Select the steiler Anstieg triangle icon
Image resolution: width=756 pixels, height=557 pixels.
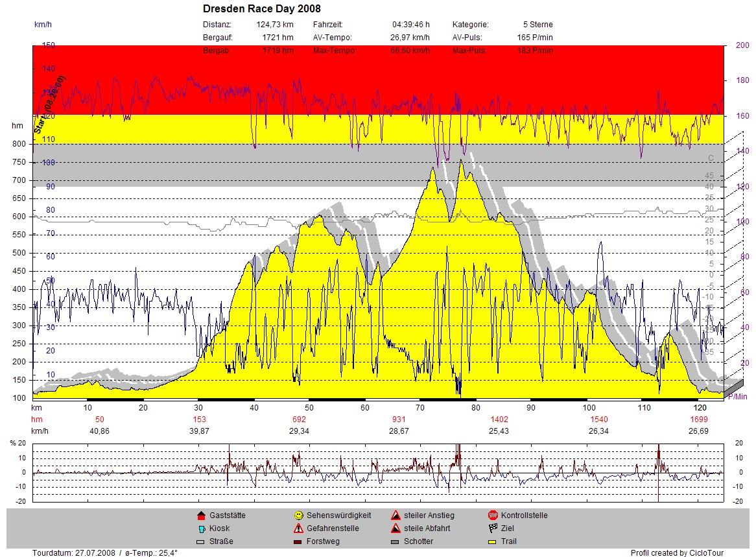[395, 516]
